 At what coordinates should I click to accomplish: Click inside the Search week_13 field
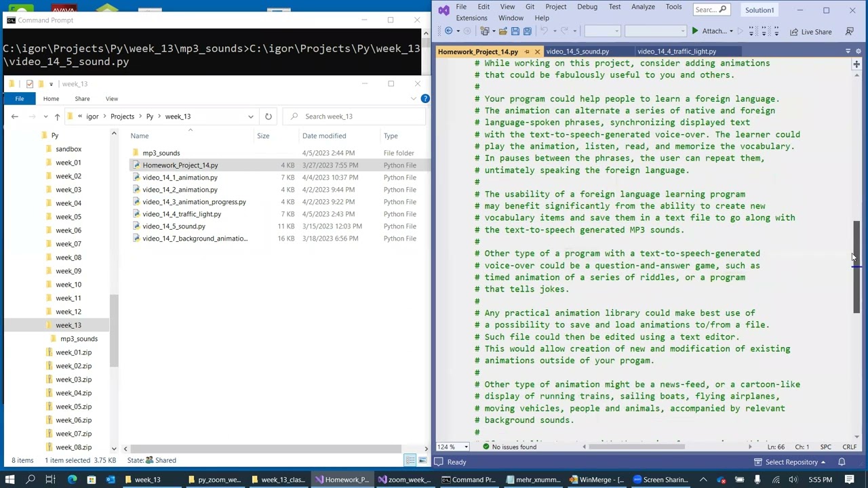coord(353,117)
